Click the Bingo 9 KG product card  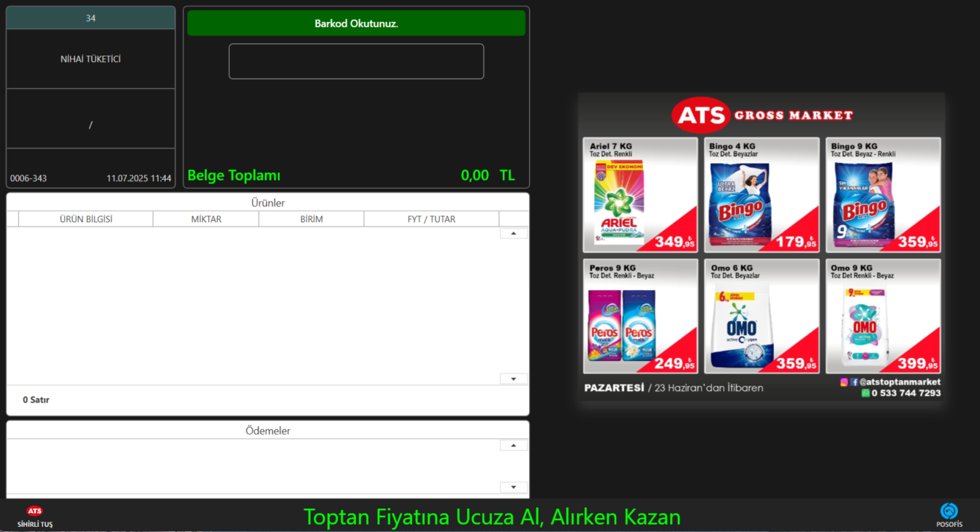point(884,195)
